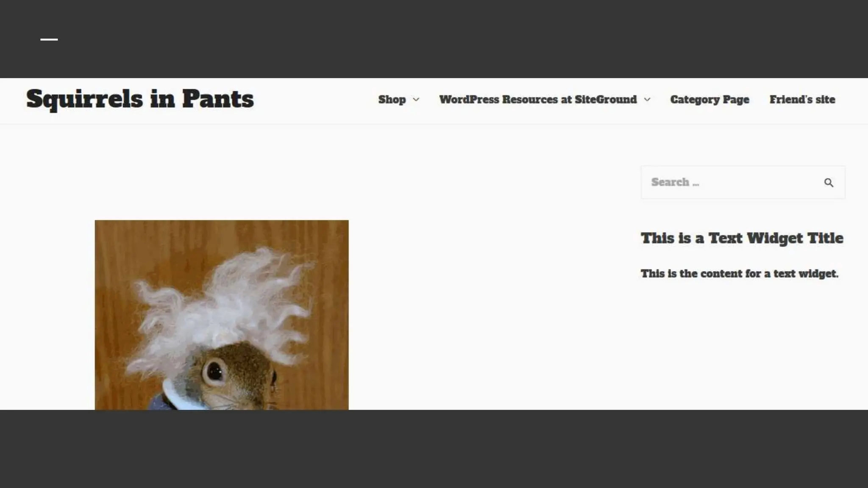Click the dark bar below the webpage
The height and width of the screenshot is (488, 868).
click(434, 449)
